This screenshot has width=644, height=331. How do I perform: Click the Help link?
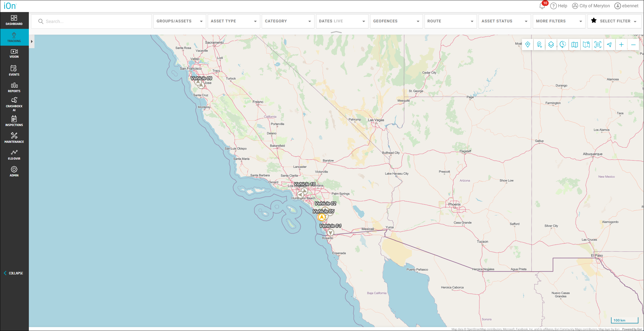coord(559,6)
